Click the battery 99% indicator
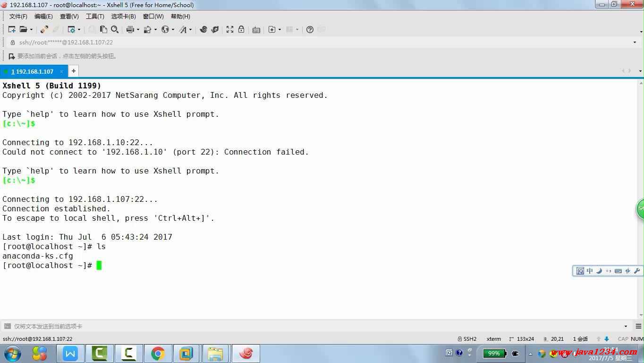 [x=494, y=353]
